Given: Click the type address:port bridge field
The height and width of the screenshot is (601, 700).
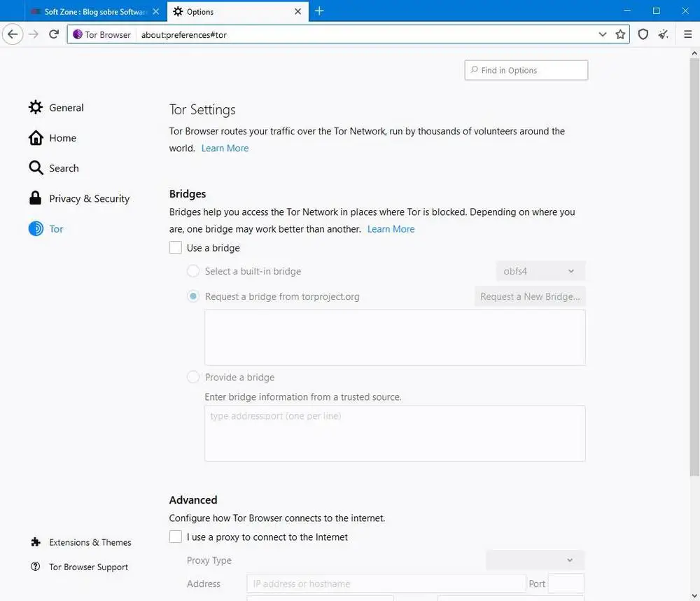Looking at the screenshot, I should [395, 434].
